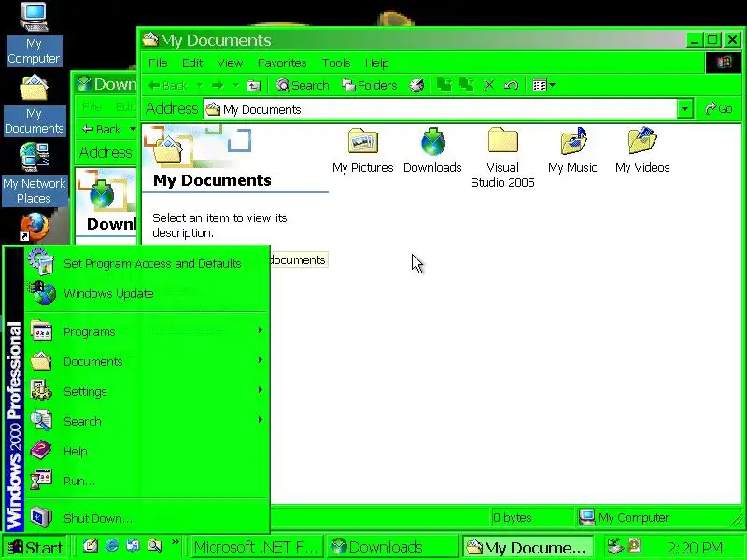Open the My Documents desktop icon
This screenshot has width=747, height=560.
pos(34,105)
